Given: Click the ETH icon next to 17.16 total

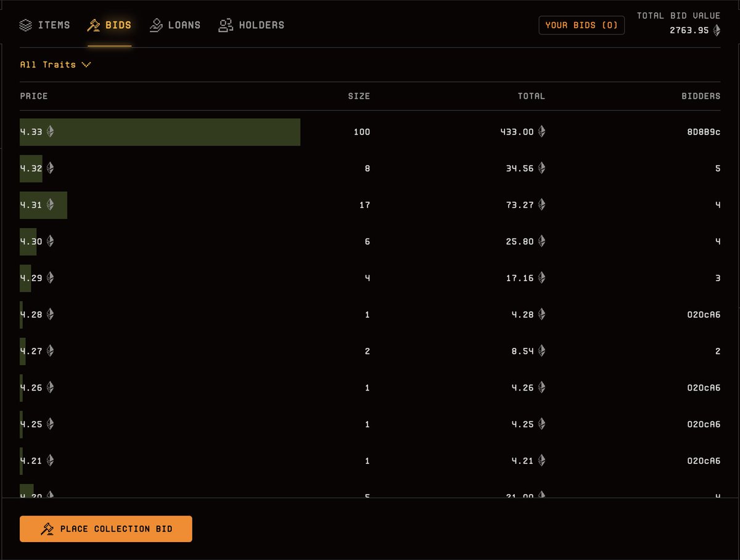Looking at the screenshot, I should coord(543,278).
